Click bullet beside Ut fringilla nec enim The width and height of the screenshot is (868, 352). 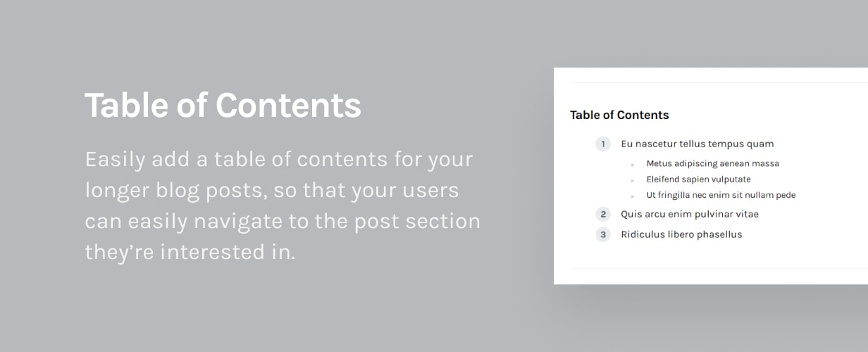pyautogui.click(x=632, y=196)
